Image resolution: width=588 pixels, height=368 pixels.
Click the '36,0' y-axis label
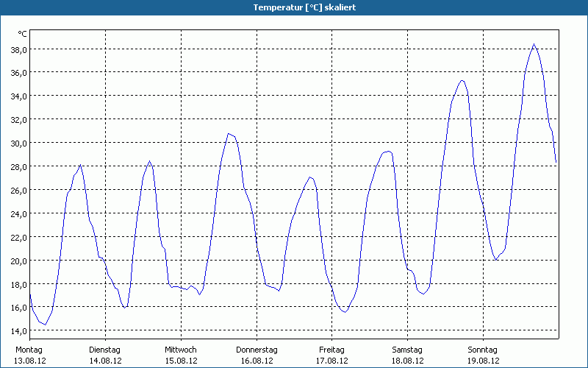[19, 73]
